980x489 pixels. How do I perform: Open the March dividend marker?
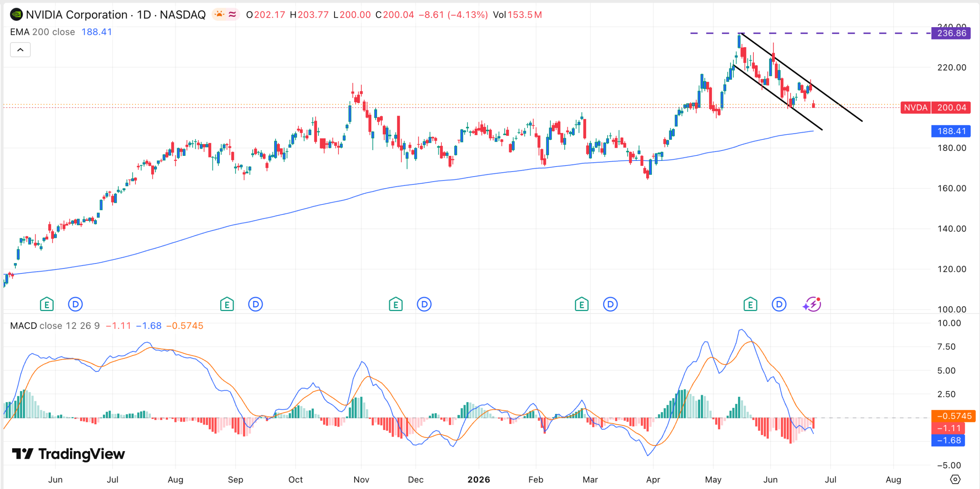tap(610, 304)
